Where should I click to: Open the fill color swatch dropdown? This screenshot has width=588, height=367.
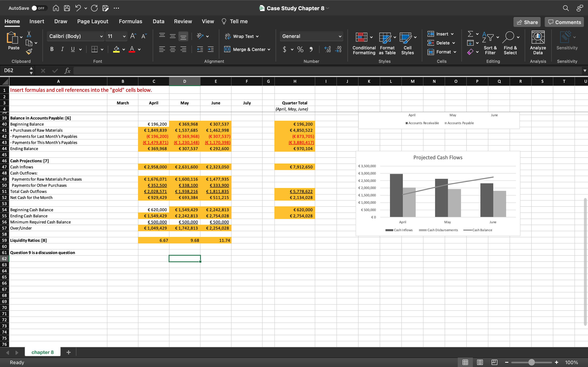[124, 49]
